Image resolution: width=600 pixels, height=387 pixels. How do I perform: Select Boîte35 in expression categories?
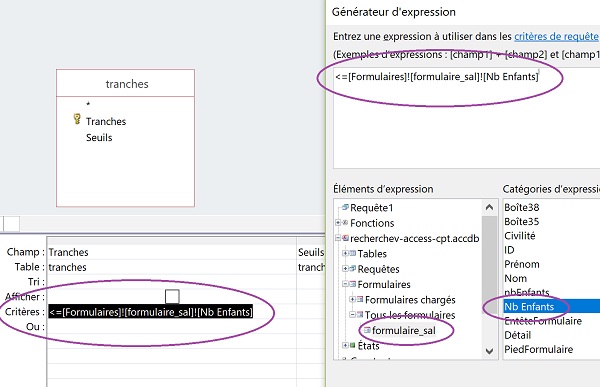coord(522,222)
